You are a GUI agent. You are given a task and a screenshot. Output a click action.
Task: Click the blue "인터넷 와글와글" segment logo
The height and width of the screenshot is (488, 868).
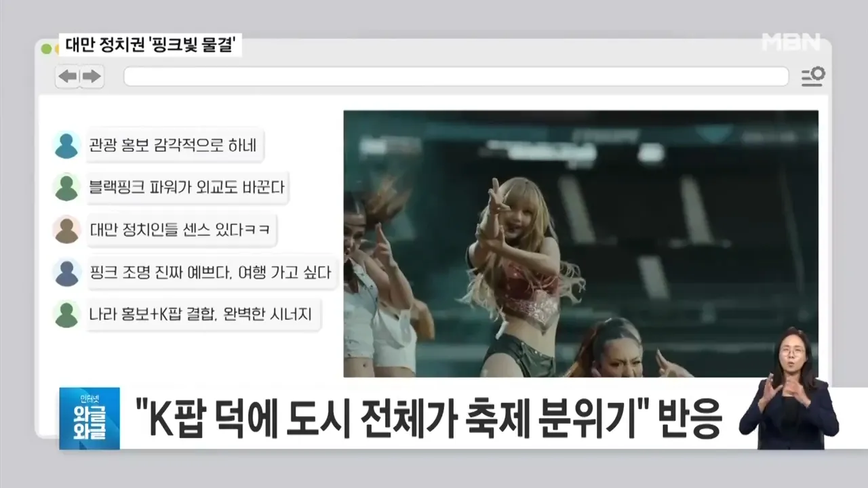click(x=90, y=418)
